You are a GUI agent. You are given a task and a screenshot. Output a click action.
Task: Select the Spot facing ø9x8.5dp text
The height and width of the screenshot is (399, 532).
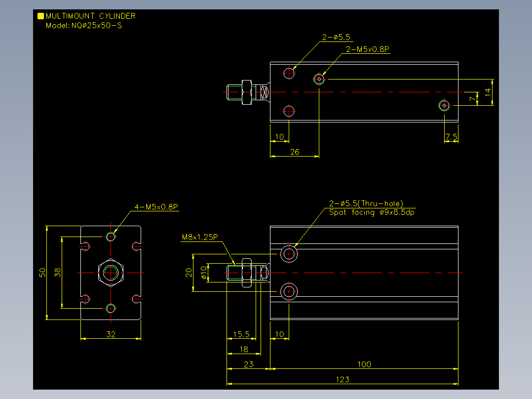click(x=372, y=212)
